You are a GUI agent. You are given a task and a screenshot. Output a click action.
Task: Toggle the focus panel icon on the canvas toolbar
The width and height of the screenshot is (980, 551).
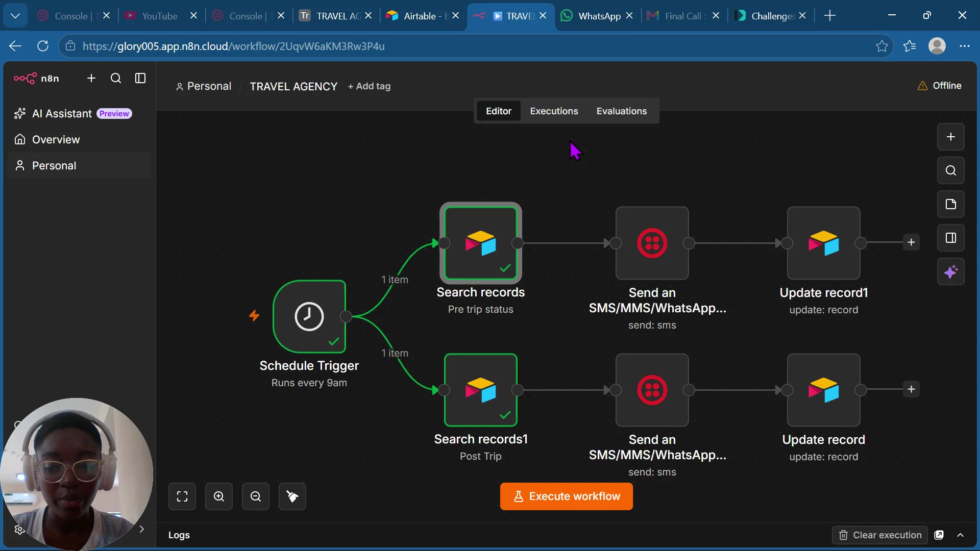tap(950, 238)
